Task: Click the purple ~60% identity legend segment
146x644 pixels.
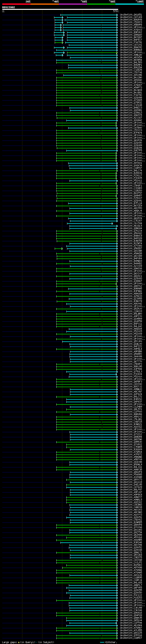Action: point(73,4)
